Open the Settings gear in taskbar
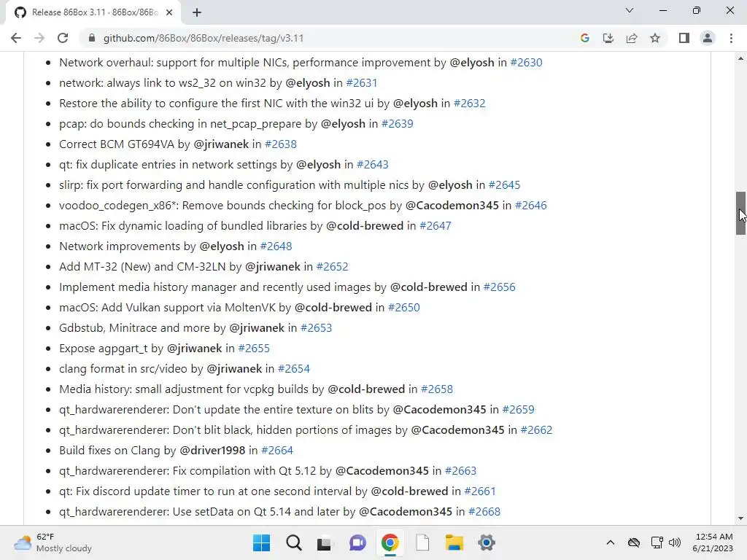 click(487, 542)
